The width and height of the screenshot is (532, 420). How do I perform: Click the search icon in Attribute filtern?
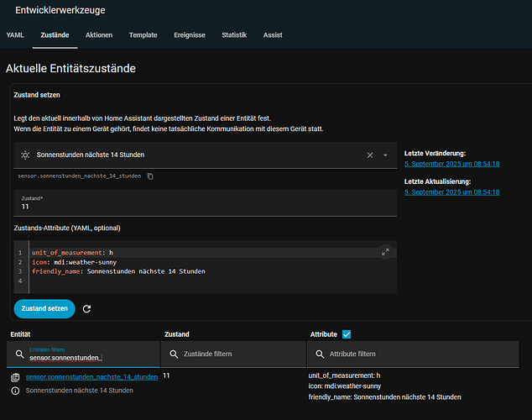click(x=319, y=354)
